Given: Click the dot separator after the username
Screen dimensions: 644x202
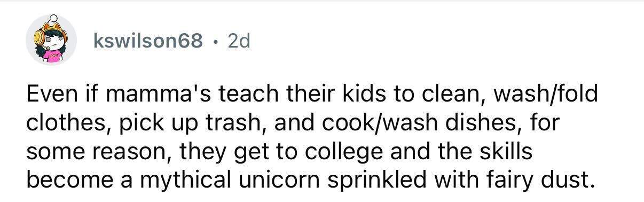Looking at the screenshot, I should tap(215, 41).
